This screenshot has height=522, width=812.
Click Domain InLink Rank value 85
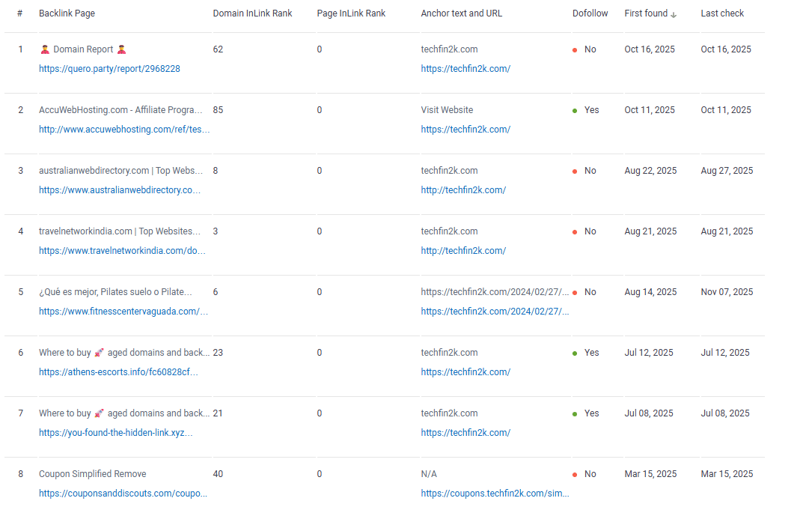coord(218,110)
